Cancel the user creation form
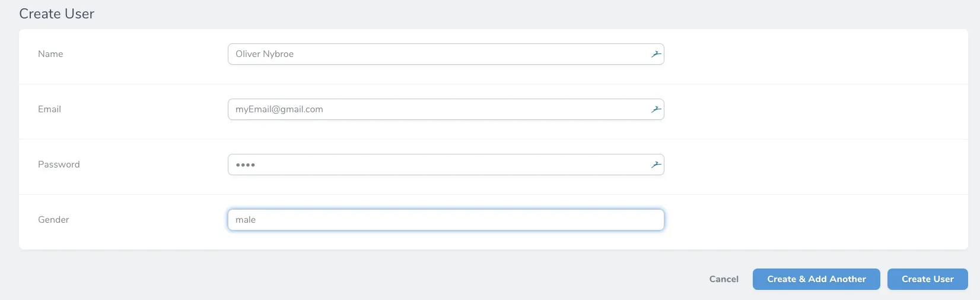This screenshot has height=300, width=980. pos(724,279)
